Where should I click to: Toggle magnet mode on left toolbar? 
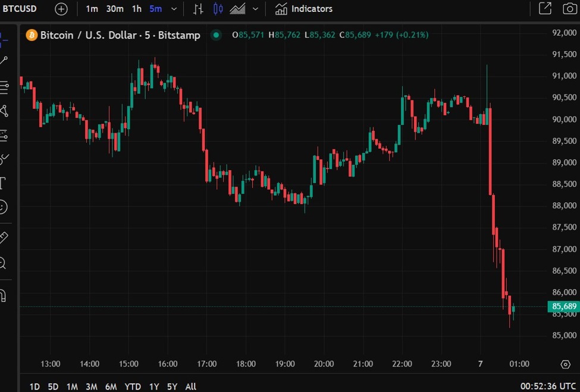point(3,296)
